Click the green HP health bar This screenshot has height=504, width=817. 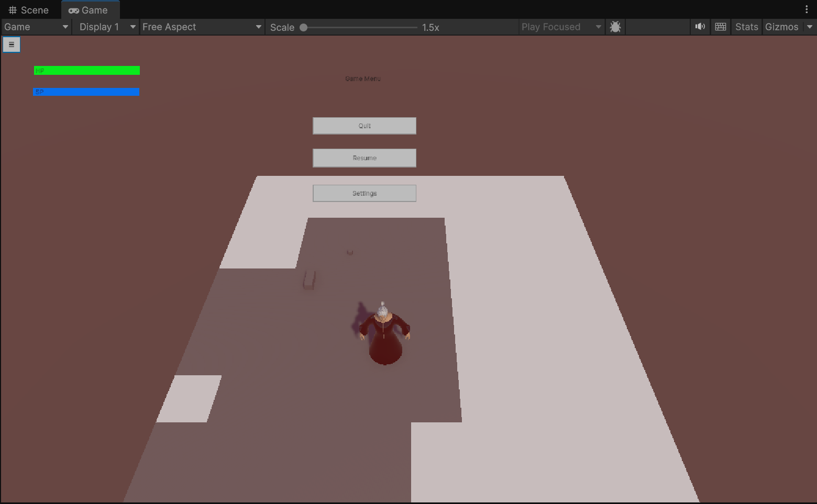(87, 71)
